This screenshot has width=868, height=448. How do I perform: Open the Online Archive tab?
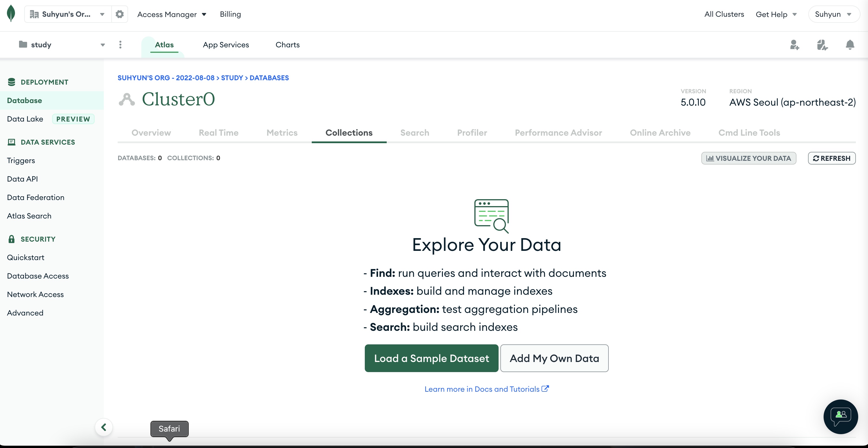[660, 132]
